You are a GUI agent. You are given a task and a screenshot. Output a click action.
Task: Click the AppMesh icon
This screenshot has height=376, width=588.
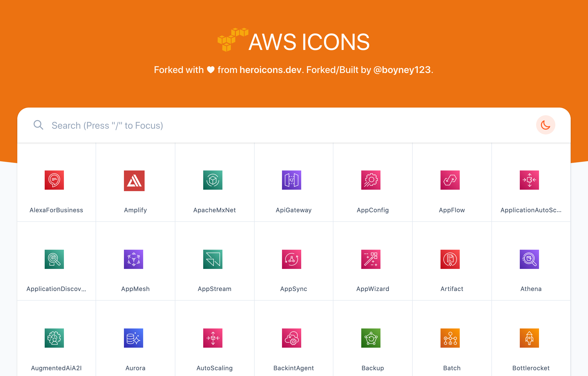pyautogui.click(x=134, y=260)
